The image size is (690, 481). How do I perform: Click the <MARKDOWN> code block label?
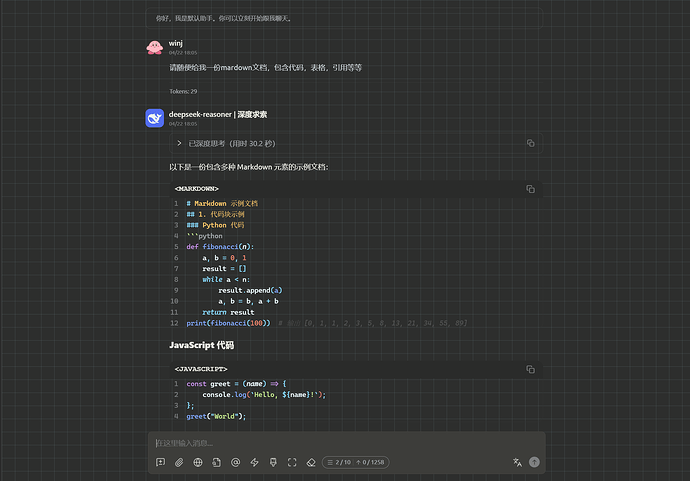pos(197,188)
